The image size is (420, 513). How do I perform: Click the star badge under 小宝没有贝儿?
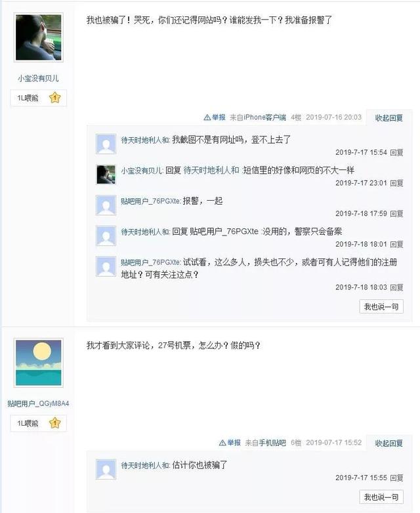click(x=55, y=98)
